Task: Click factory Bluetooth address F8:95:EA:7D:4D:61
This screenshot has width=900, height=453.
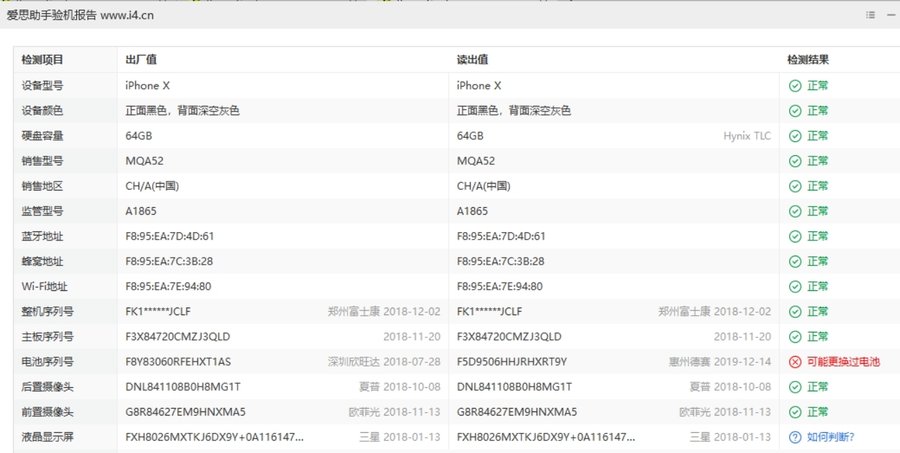Action: click(170, 236)
